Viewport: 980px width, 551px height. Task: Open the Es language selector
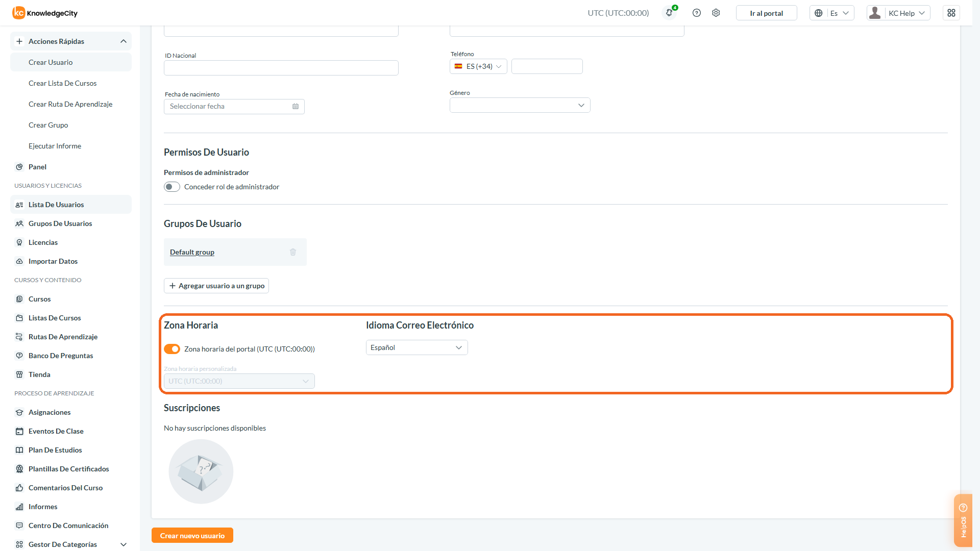click(x=832, y=13)
